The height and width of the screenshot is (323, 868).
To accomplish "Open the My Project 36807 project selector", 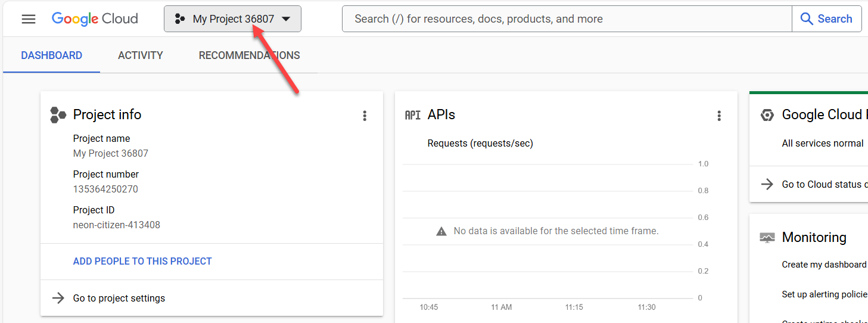I will pos(232,19).
